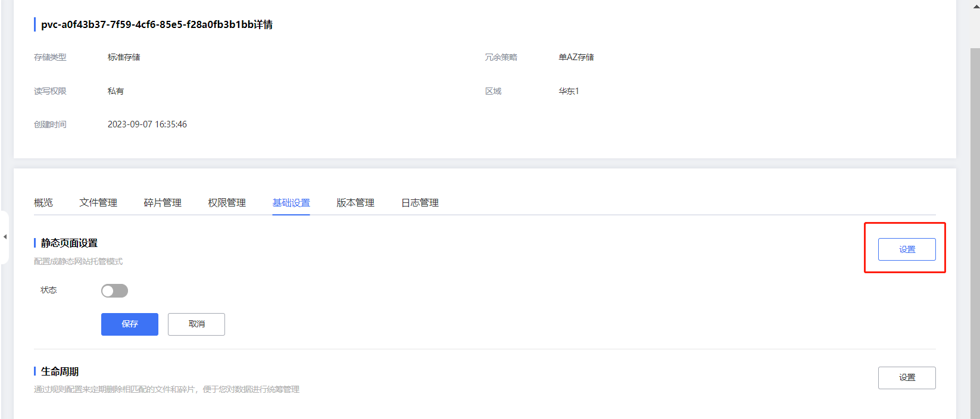Open the 版本管理 tab
Viewport: 980px width, 419px height.
coord(355,203)
